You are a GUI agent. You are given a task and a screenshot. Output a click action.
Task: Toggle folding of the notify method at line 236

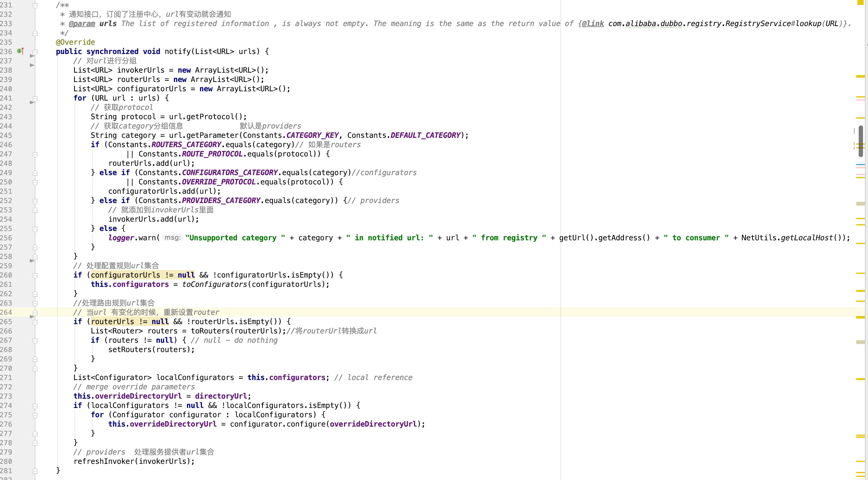(x=35, y=52)
